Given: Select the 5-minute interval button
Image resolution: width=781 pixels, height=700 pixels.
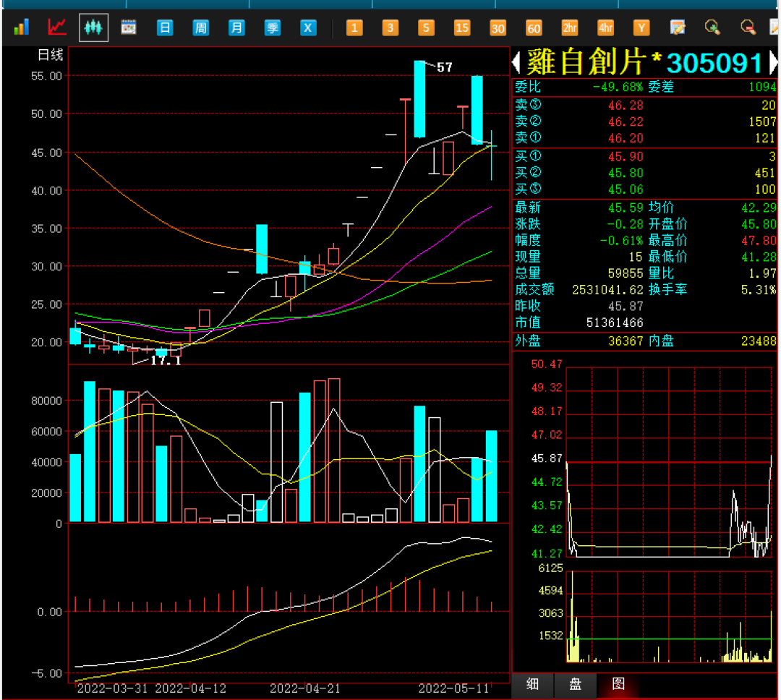Looking at the screenshot, I should (x=426, y=27).
